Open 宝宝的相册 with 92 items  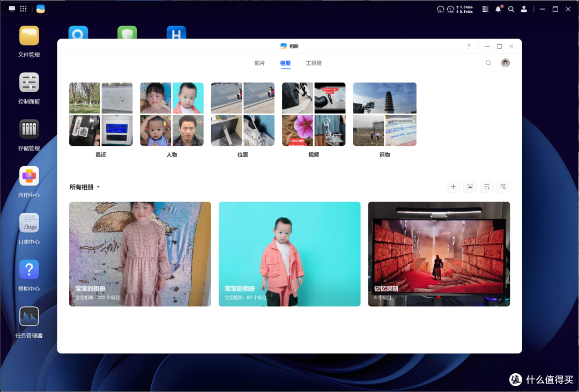(289, 254)
